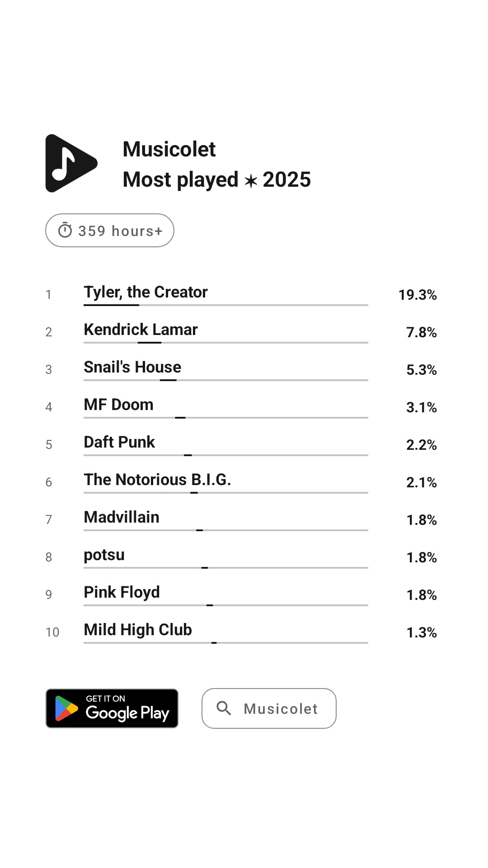The height and width of the screenshot is (868, 488).
Task: Tap MF Doom artist name
Action: coord(118,405)
